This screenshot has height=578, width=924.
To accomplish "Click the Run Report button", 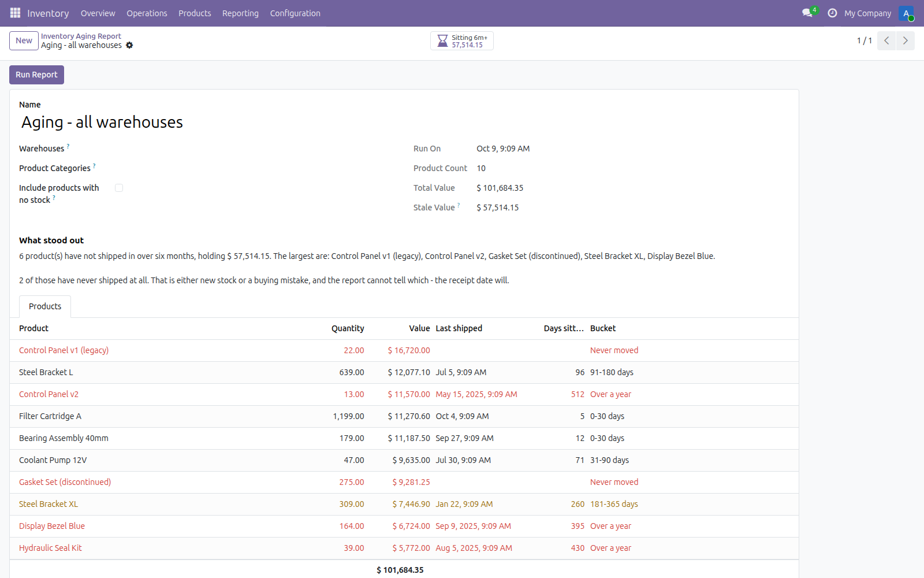I will (x=36, y=75).
